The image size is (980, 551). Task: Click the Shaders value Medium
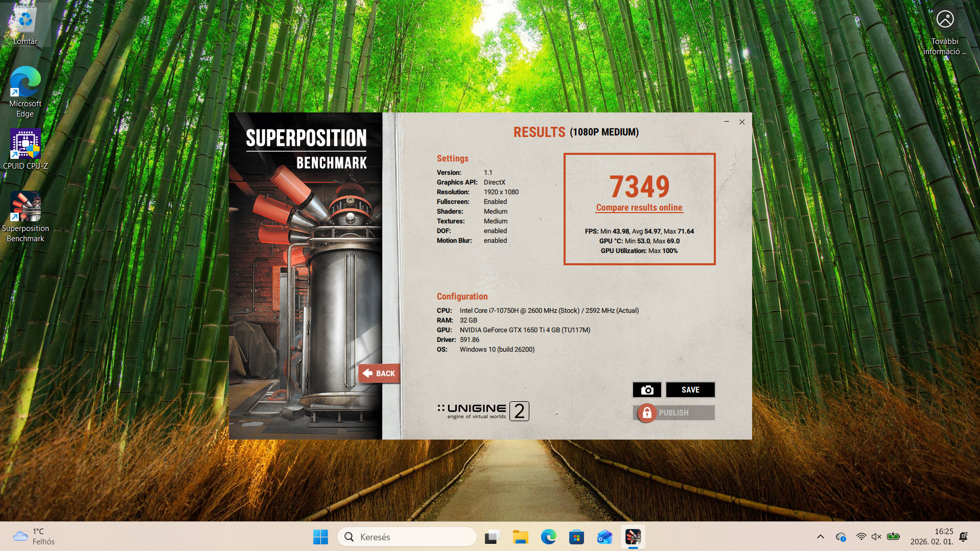(x=496, y=212)
